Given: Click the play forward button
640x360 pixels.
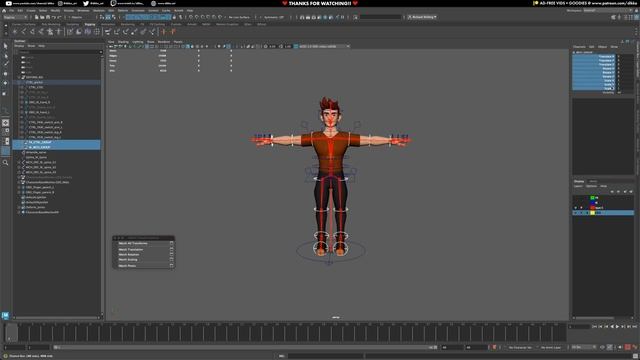Looking at the screenshot, I should [x=618, y=327].
